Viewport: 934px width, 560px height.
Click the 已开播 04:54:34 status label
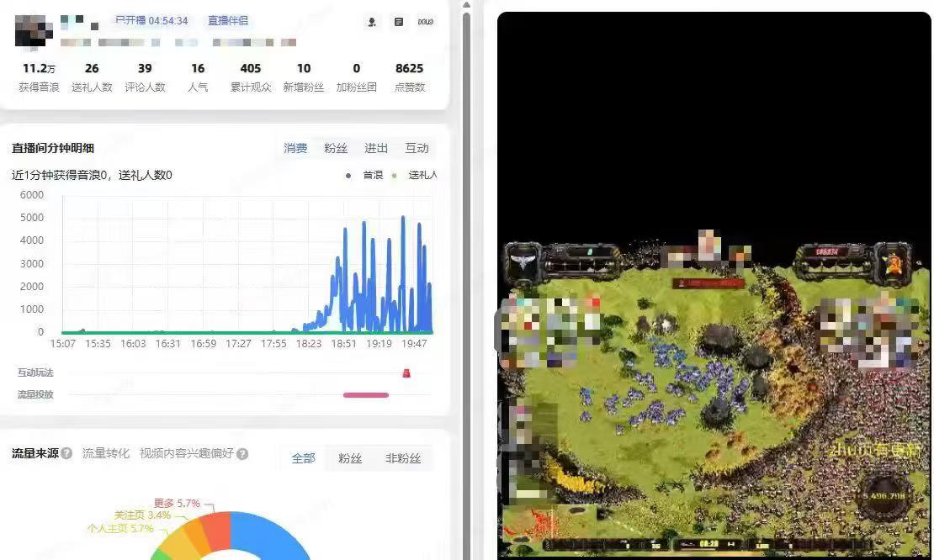(151, 21)
